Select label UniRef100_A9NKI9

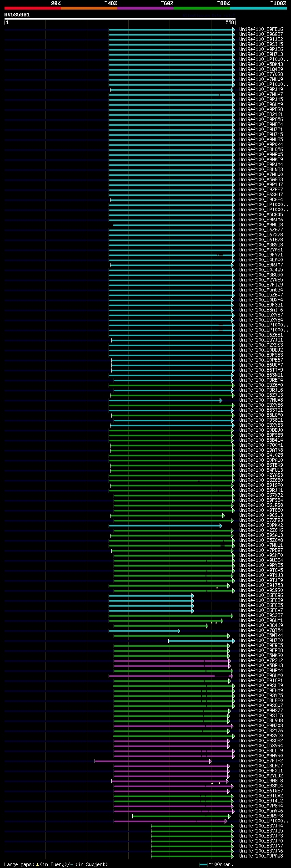(261, 159)
